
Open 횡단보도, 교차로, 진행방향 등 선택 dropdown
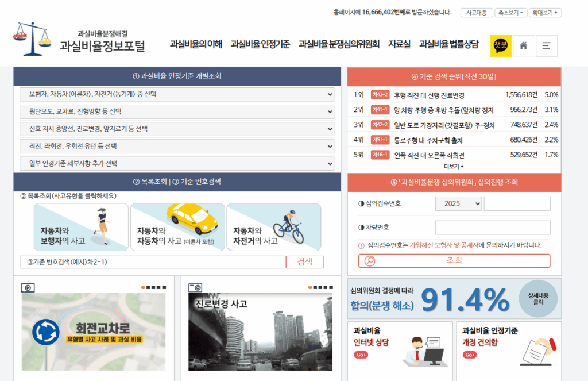pos(177,111)
